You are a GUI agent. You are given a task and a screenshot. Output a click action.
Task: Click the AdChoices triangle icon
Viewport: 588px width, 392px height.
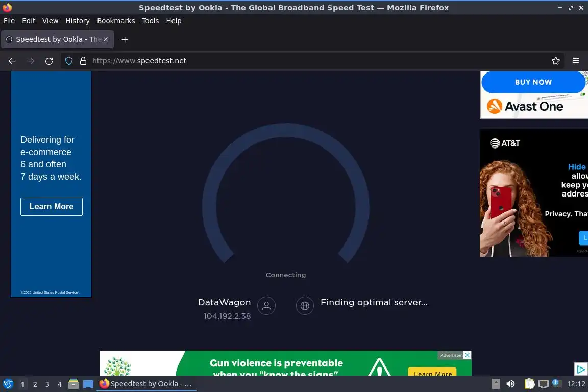coord(581,369)
